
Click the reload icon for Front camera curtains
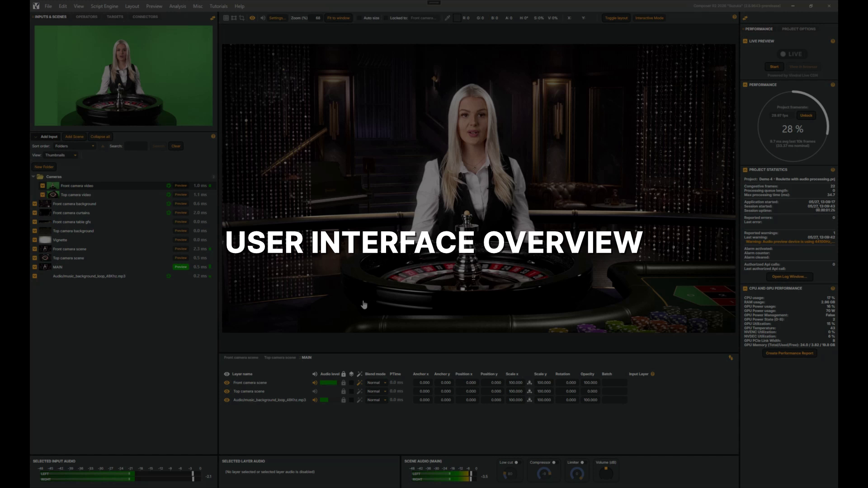[169, 213]
